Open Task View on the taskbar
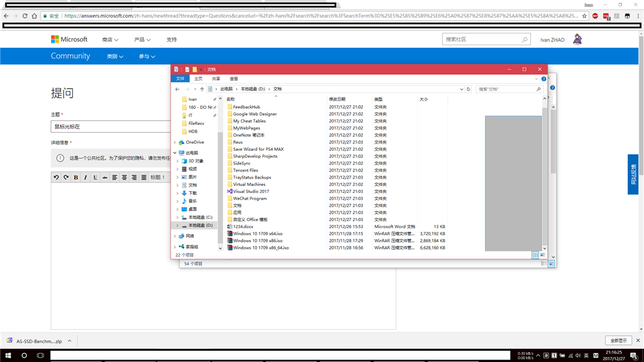Image resolution: width=644 pixels, height=362 pixels. click(x=40, y=356)
